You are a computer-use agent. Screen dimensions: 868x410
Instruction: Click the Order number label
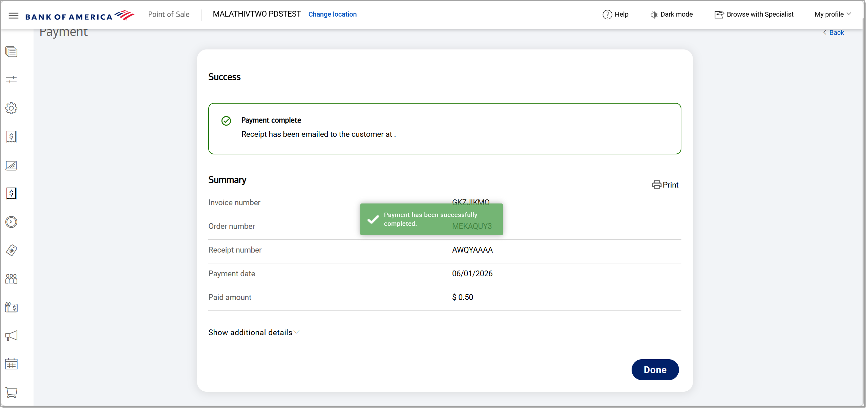(232, 226)
